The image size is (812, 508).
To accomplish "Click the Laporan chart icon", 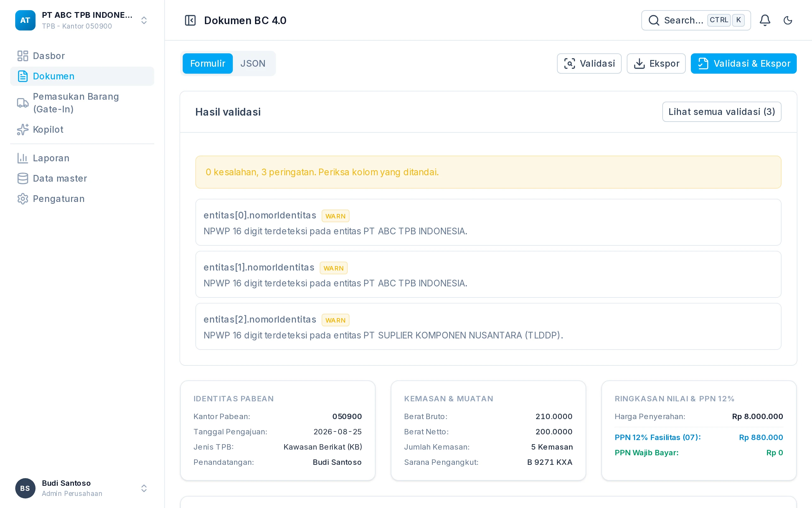I will point(23,158).
